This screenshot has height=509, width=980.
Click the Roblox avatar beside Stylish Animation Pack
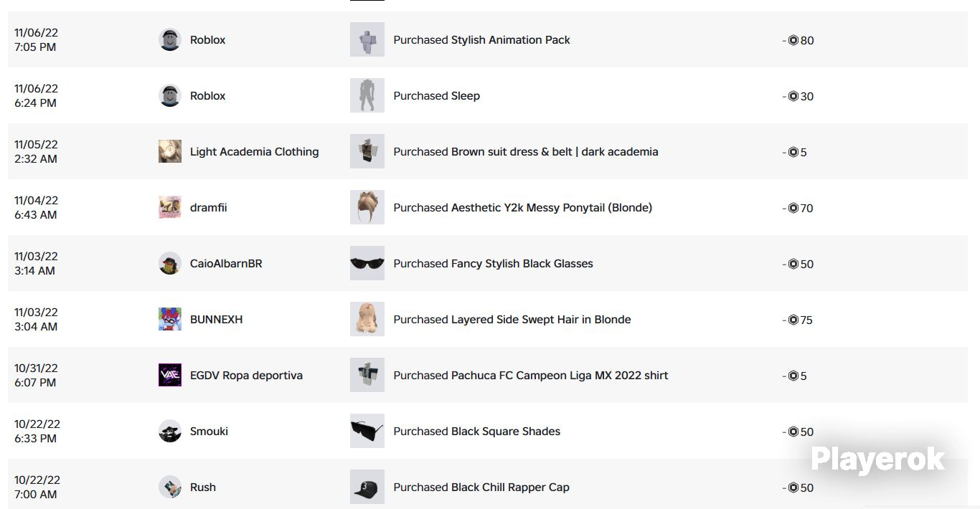(x=170, y=39)
